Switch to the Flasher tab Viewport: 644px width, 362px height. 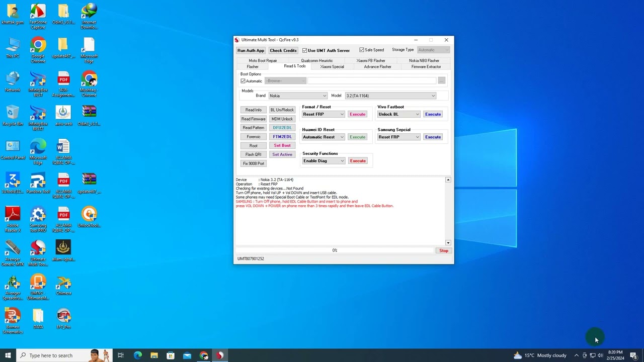coord(253,66)
